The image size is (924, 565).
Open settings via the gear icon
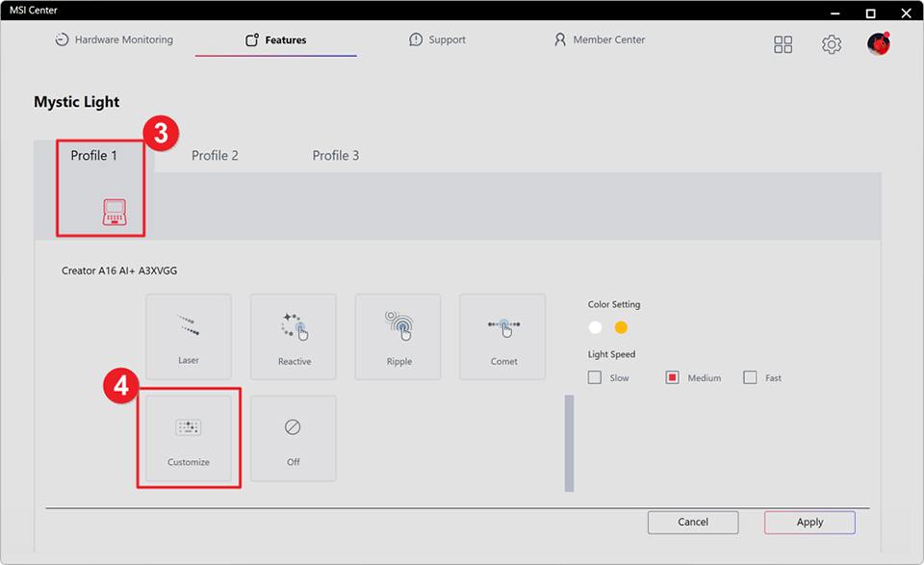pos(832,44)
